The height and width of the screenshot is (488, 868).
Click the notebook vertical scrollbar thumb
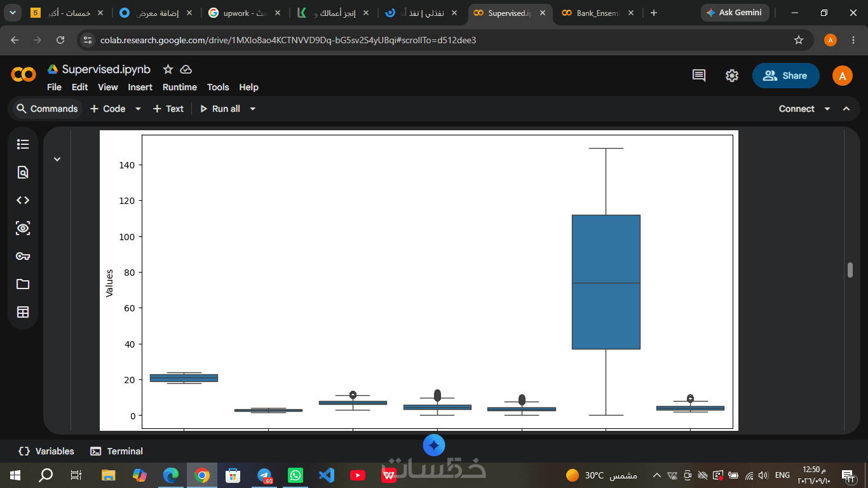coord(850,269)
